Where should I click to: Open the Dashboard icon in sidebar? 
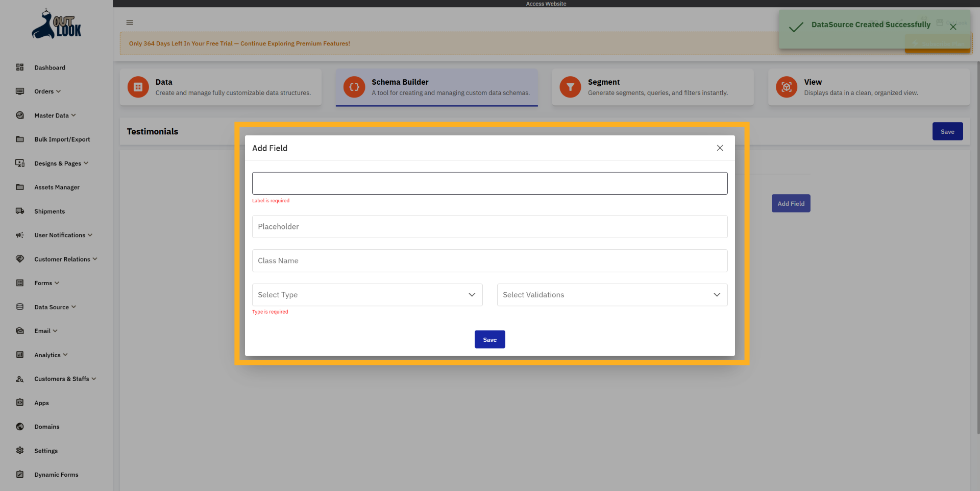[x=20, y=67]
